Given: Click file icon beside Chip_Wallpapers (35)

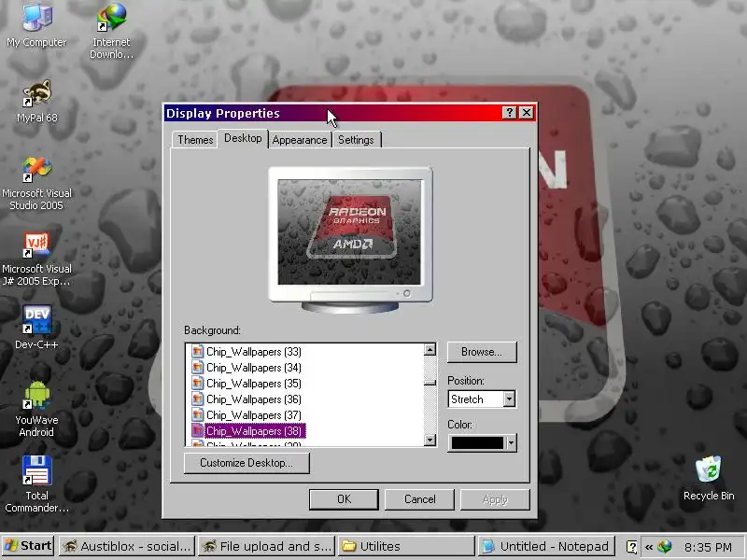Looking at the screenshot, I should [197, 383].
